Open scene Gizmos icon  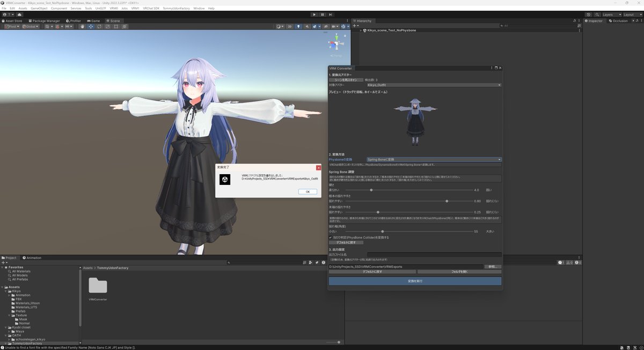345,26
